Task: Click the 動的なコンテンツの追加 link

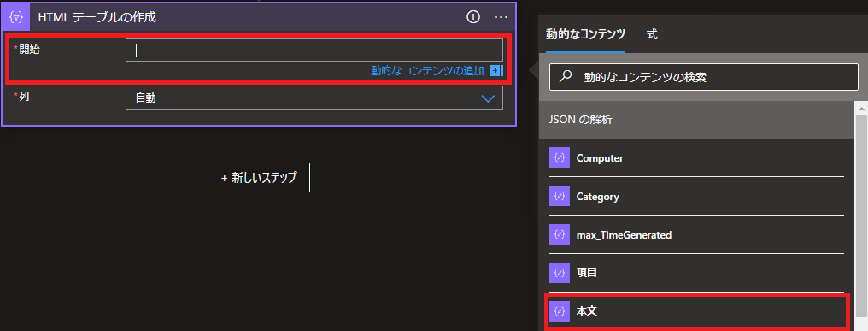Action: (427, 70)
